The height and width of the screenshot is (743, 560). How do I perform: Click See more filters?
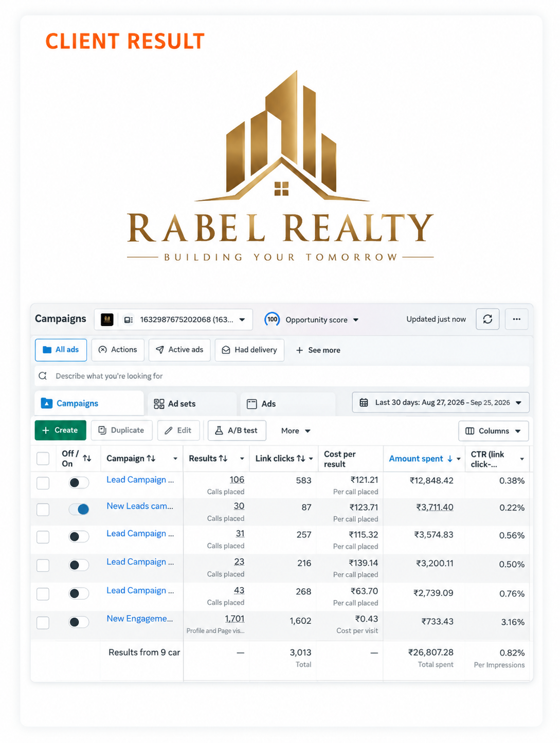pyautogui.click(x=318, y=350)
